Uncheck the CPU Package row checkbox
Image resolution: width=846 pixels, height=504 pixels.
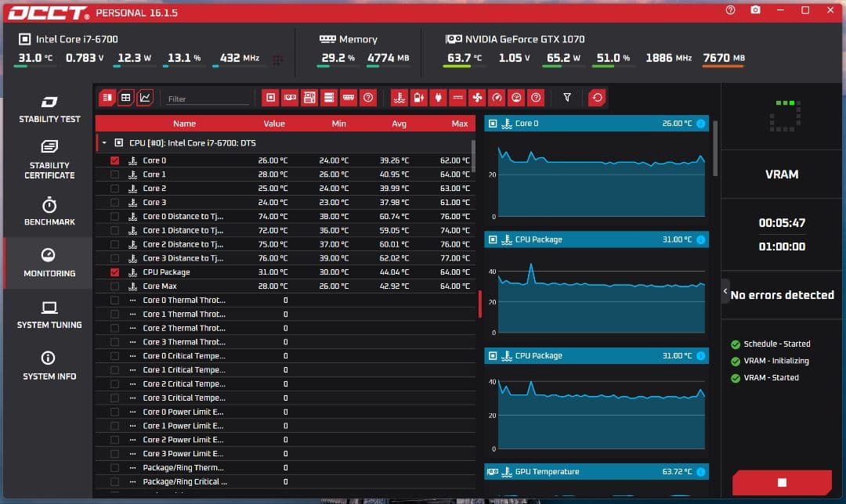click(114, 272)
